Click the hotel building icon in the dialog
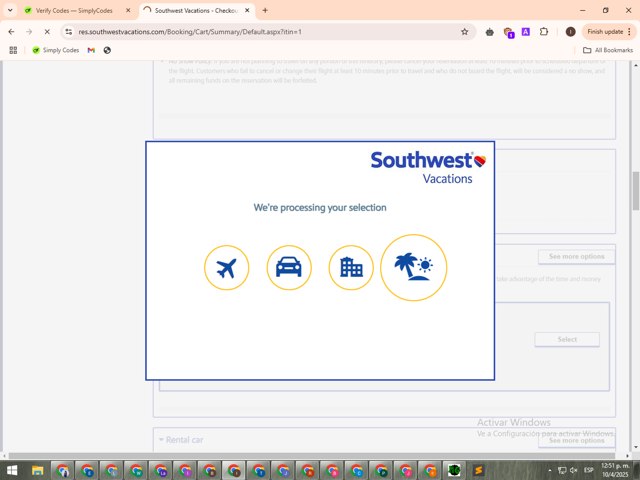This screenshot has width=640, height=480. [x=351, y=268]
